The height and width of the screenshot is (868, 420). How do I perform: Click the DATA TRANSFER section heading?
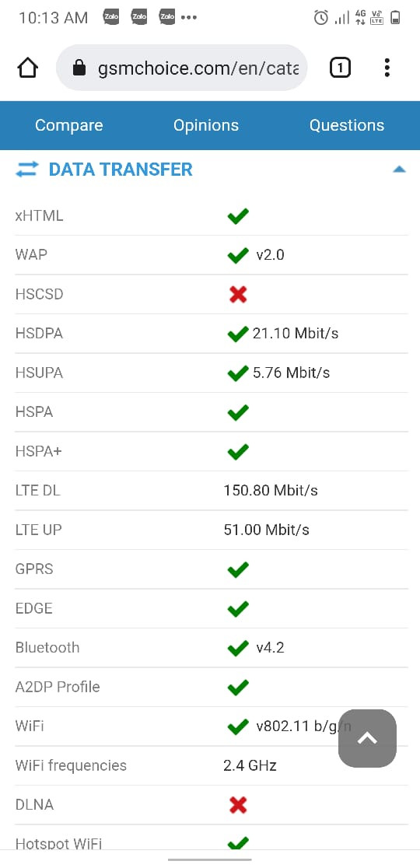pos(121,170)
